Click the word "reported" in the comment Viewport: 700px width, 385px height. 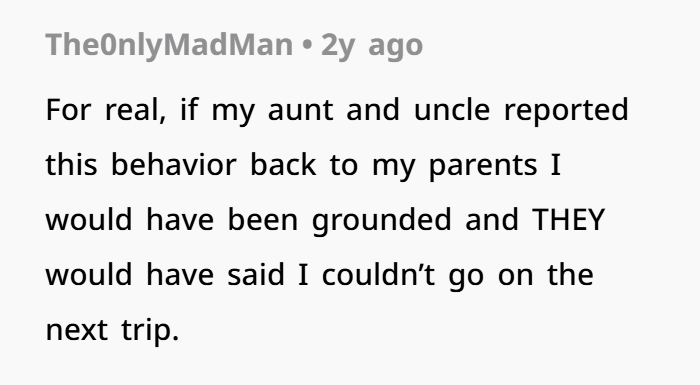[x=566, y=110]
